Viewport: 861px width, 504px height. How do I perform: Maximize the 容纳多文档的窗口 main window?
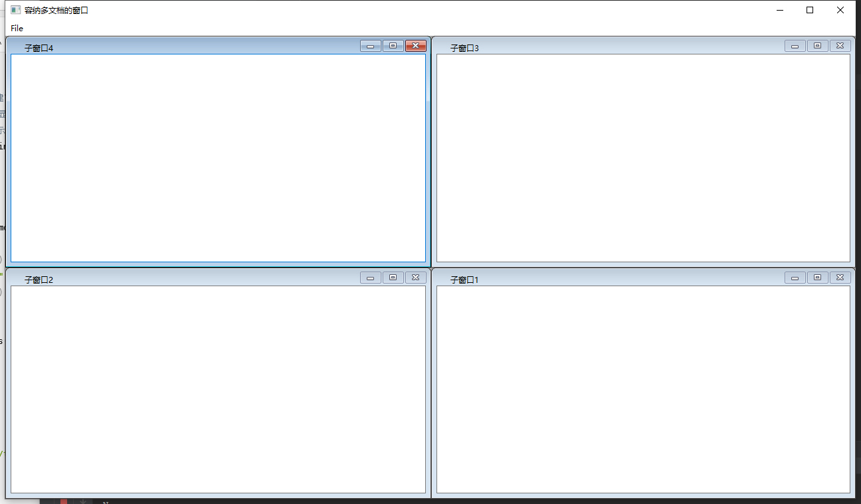point(810,10)
